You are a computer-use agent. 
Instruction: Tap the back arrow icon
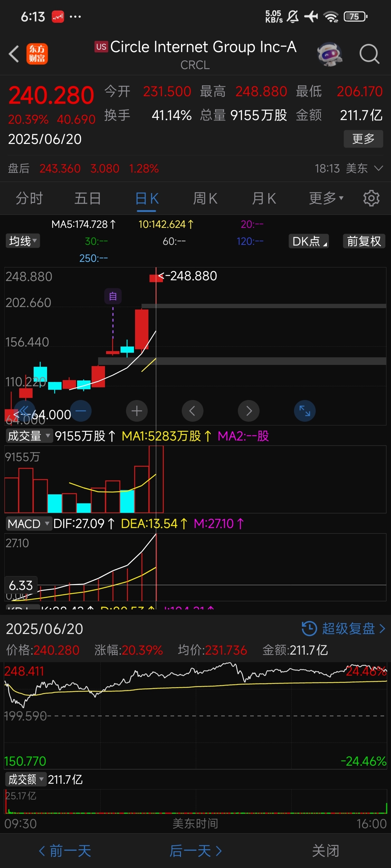click(14, 54)
